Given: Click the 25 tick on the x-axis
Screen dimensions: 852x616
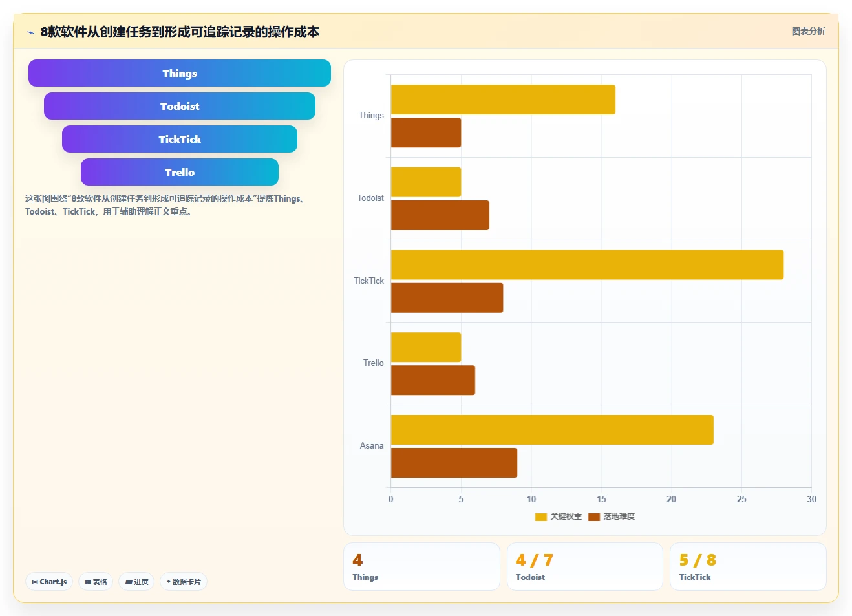Looking at the screenshot, I should click(x=741, y=499).
